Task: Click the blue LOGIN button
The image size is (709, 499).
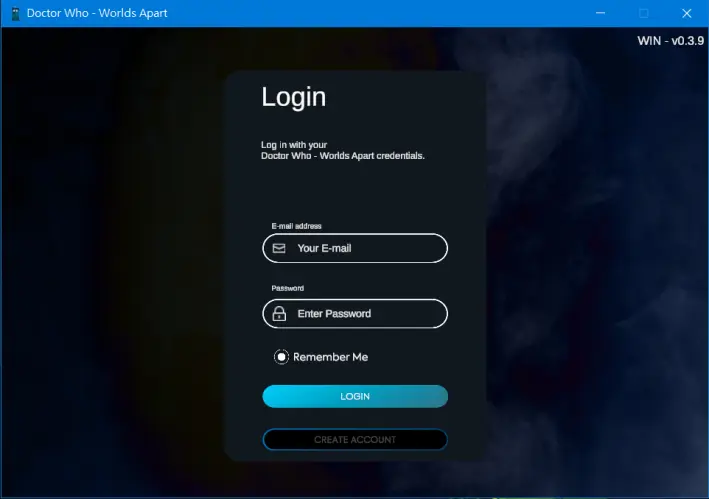Action: [355, 396]
